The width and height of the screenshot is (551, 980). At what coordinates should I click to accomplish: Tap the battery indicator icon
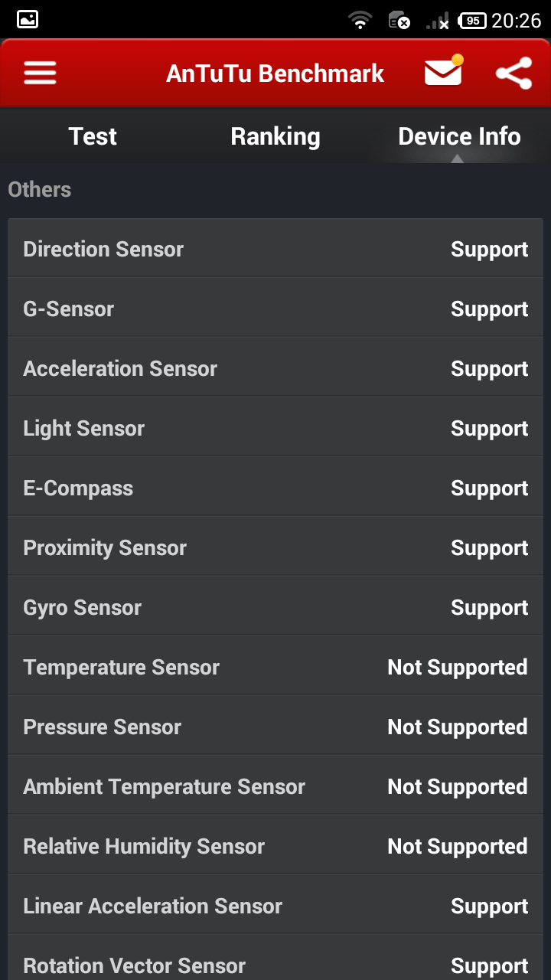472,21
